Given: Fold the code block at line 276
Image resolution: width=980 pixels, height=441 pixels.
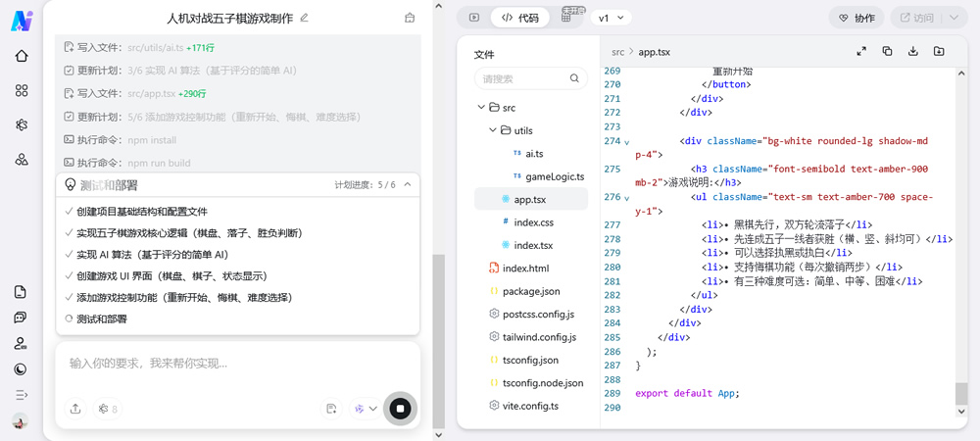Looking at the screenshot, I should point(627,198).
